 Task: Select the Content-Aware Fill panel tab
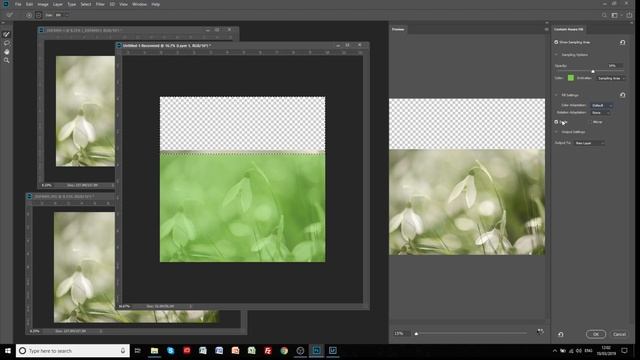pos(569,29)
